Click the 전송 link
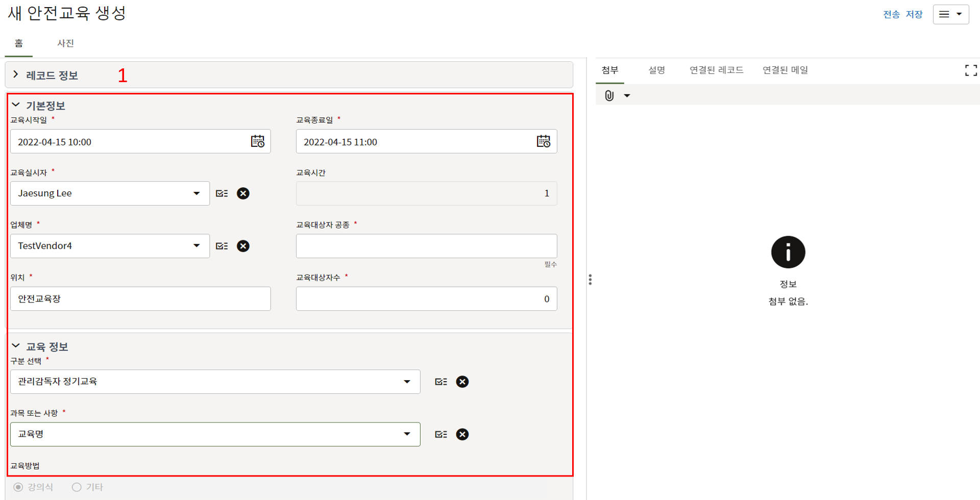980x500 pixels. 891,14
